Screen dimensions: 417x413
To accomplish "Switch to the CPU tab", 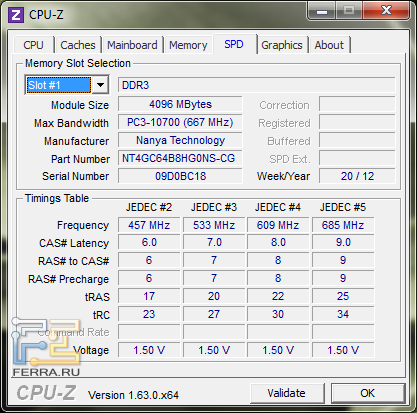I will [x=33, y=45].
